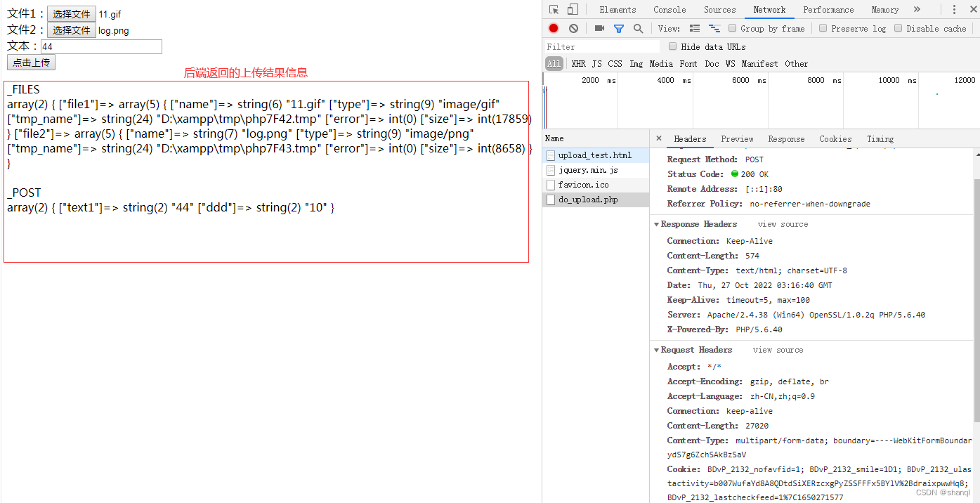Select the Network tab
Image resolution: width=980 pixels, height=503 pixels.
(769, 10)
